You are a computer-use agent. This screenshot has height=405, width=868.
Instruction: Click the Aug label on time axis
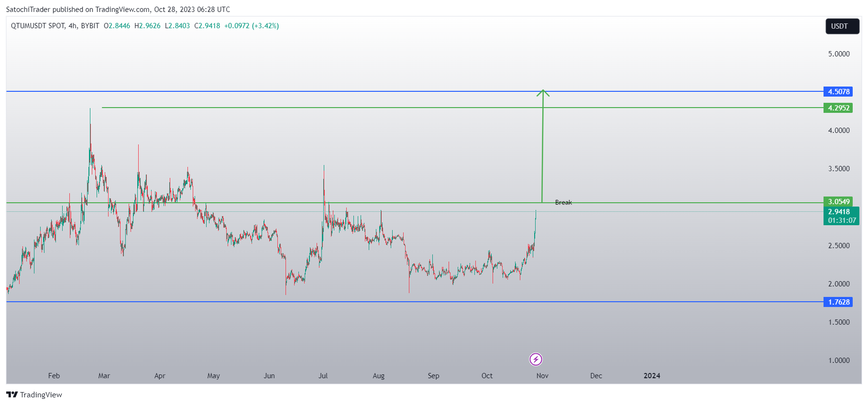378,376
